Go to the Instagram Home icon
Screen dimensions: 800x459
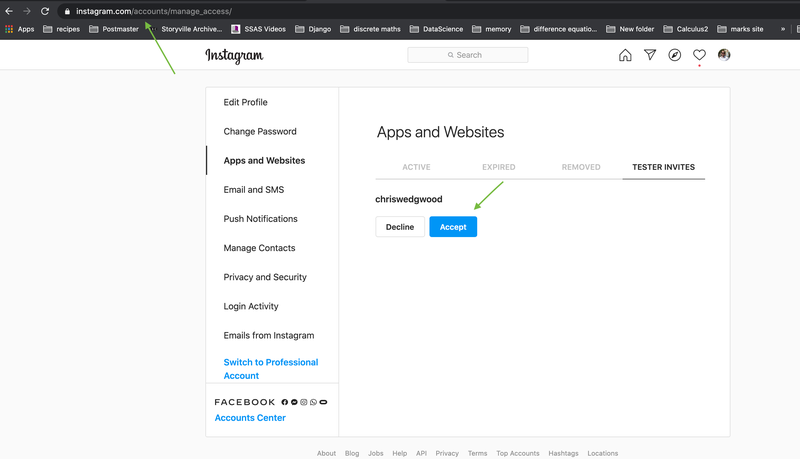click(x=625, y=55)
